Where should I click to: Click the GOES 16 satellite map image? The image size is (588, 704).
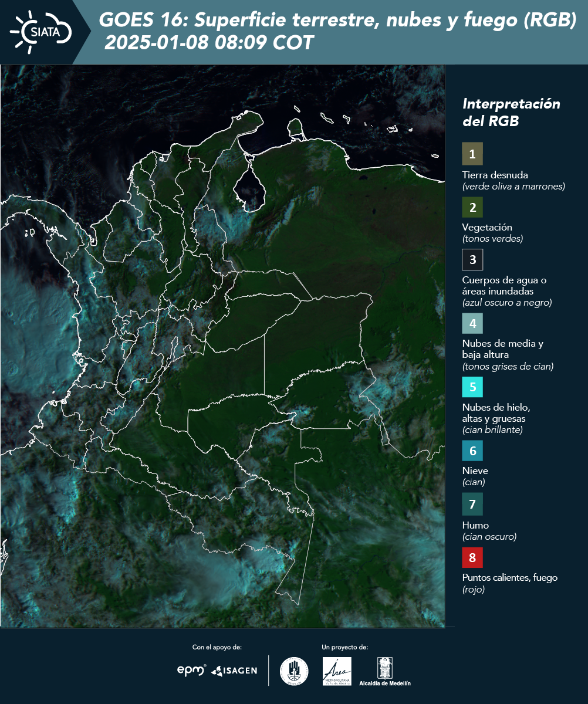pos(223,346)
